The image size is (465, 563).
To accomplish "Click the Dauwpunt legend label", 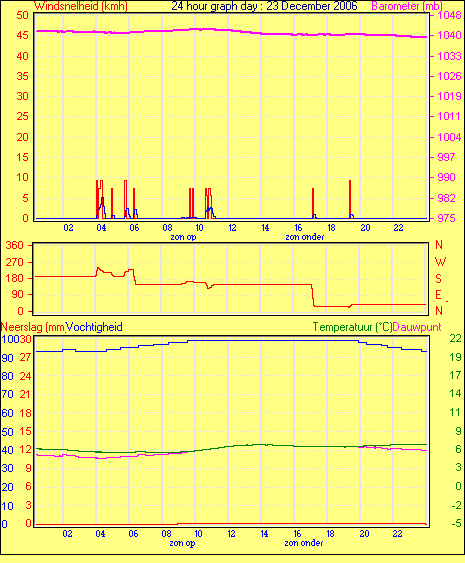I will point(417,327).
